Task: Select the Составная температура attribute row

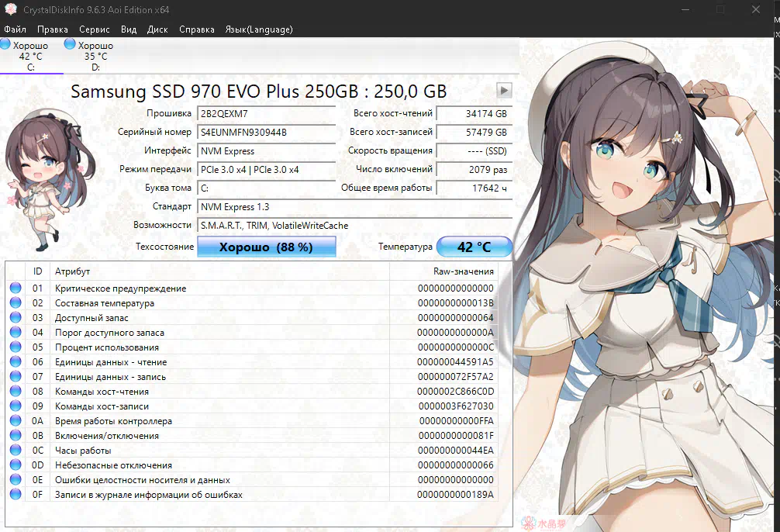Action: point(252,302)
